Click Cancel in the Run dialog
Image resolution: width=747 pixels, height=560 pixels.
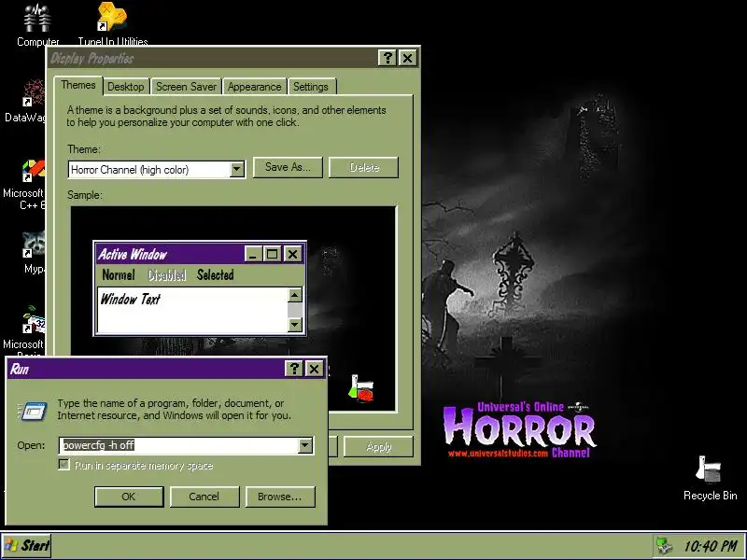[x=204, y=497]
